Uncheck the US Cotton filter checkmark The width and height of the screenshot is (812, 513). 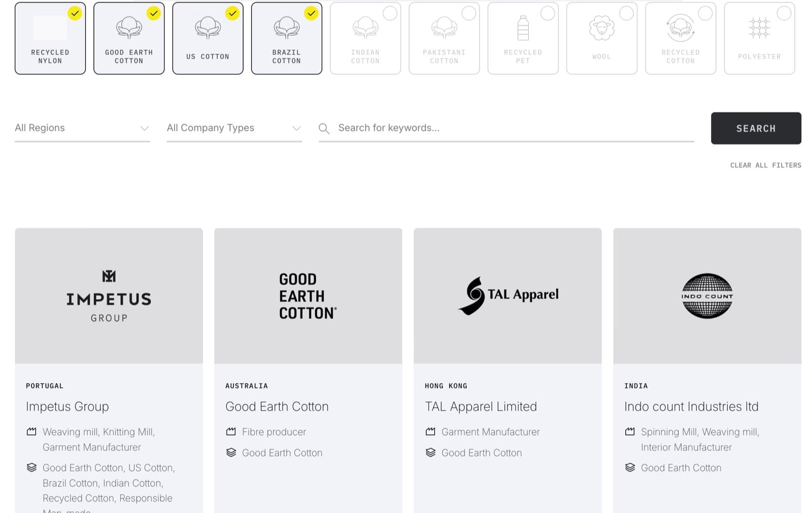(232, 14)
